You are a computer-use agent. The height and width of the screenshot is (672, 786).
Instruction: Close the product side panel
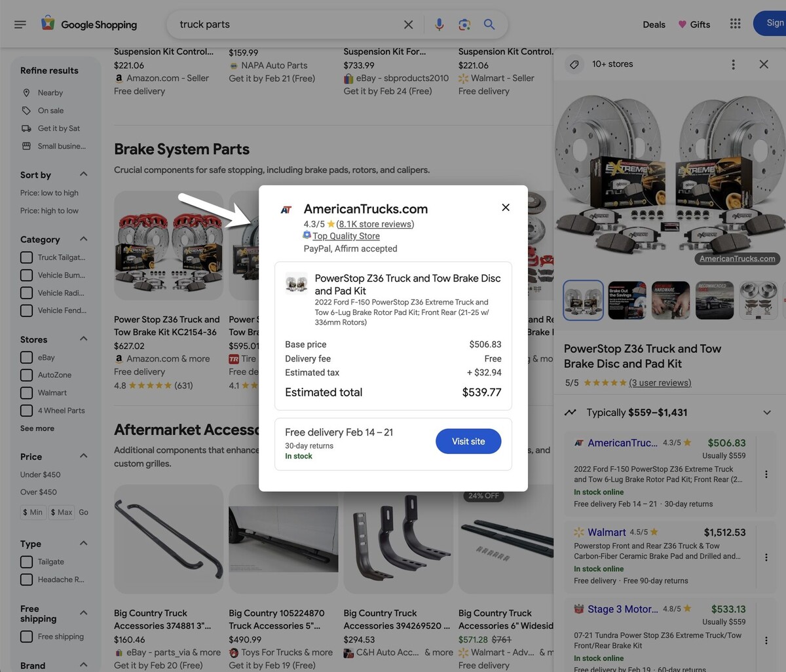point(764,64)
